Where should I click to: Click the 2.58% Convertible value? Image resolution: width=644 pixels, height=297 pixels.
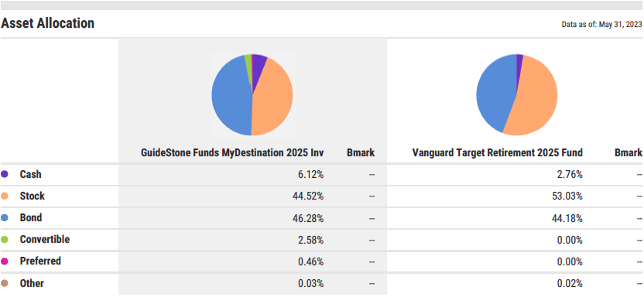311,240
